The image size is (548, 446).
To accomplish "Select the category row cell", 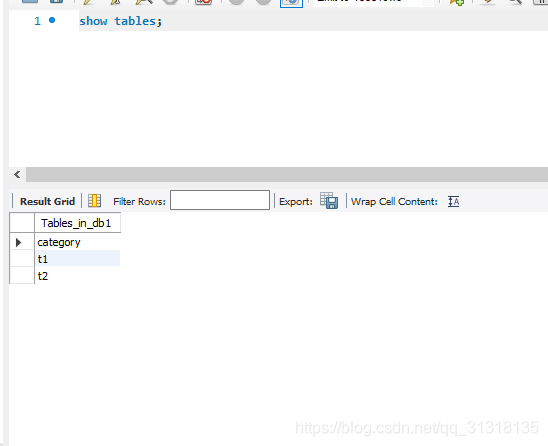I will (78, 242).
